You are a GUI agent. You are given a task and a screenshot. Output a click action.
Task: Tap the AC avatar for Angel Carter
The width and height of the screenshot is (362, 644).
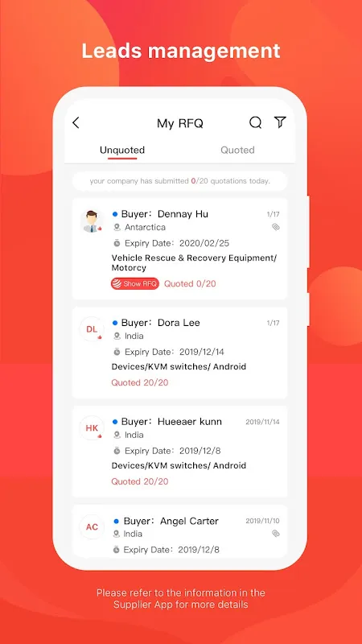pyautogui.click(x=92, y=527)
